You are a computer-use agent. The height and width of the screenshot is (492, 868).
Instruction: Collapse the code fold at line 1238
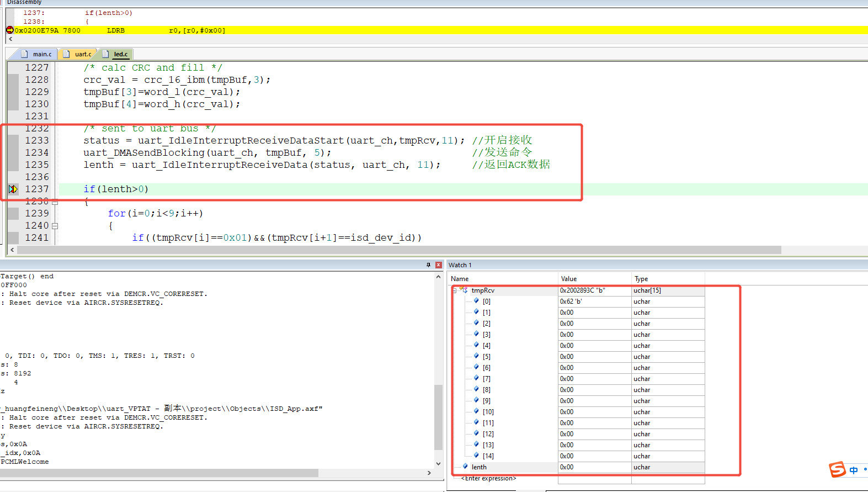[x=55, y=202]
